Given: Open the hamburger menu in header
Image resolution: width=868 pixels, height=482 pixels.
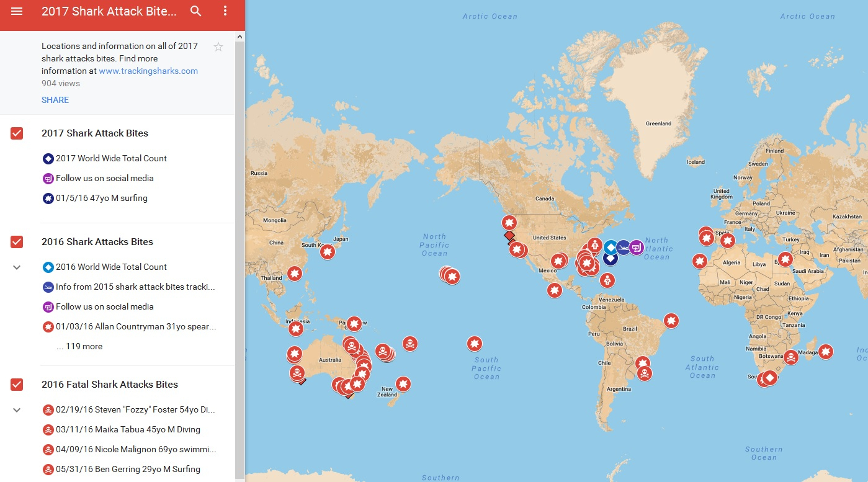Looking at the screenshot, I should (x=17, y=11).
